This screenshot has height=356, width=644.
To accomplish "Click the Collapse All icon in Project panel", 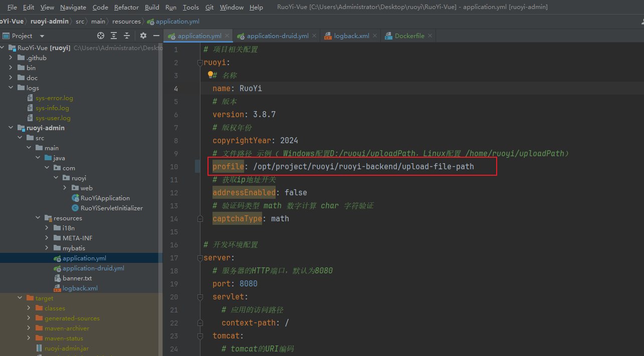I will (126, 36).
